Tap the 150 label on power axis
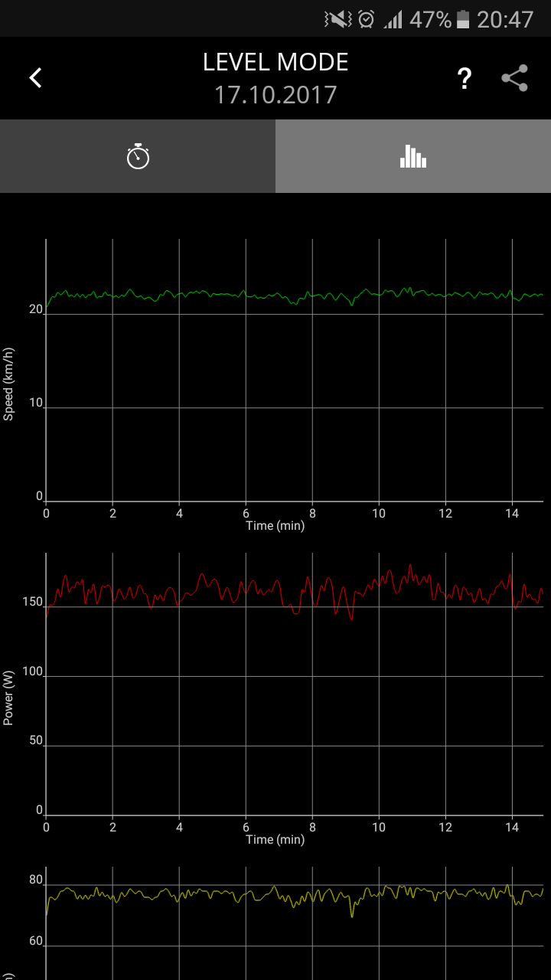 [33, 603]
